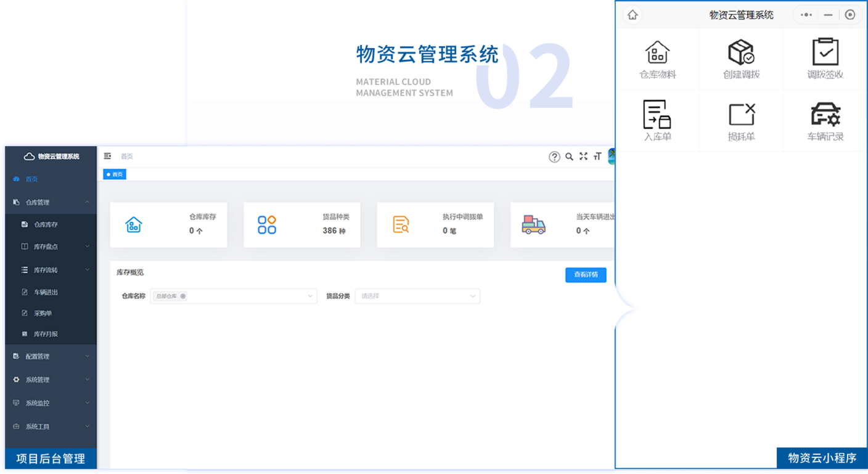Click the help question mark icon
Viewport: 868px width, 474px height.
(554, 157)
